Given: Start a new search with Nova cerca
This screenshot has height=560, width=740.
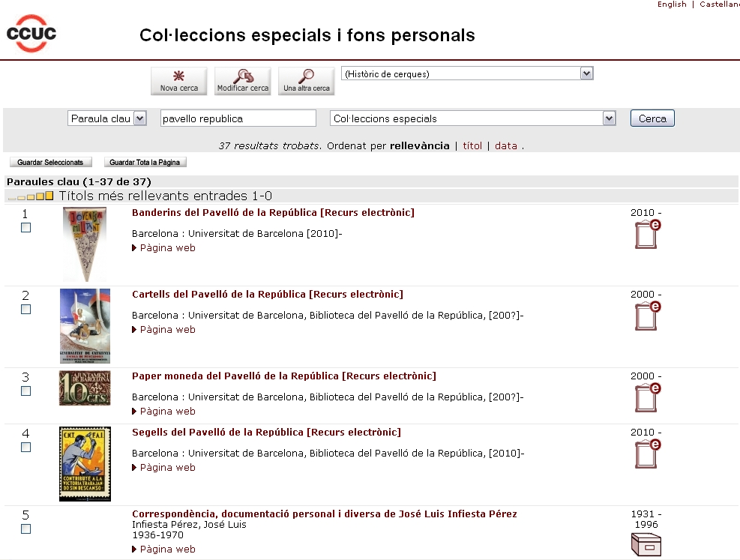Looking at the screenshot, I should pyautogui.click(x=179, y=81).
